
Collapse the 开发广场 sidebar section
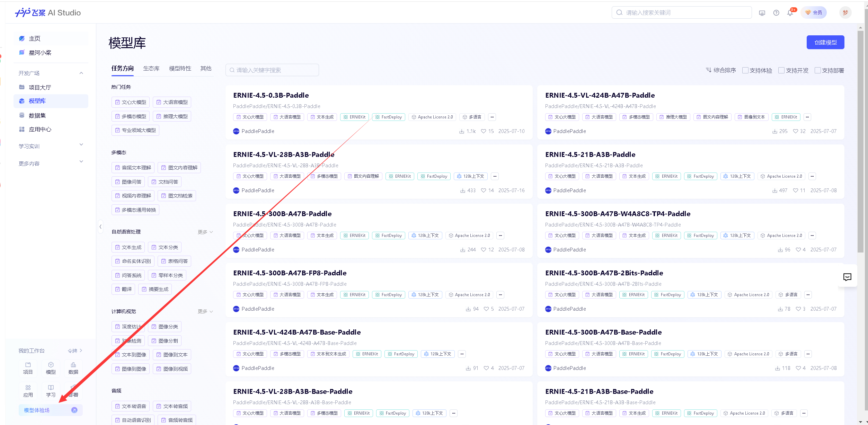pyautogui.click(x=81, y=73)
